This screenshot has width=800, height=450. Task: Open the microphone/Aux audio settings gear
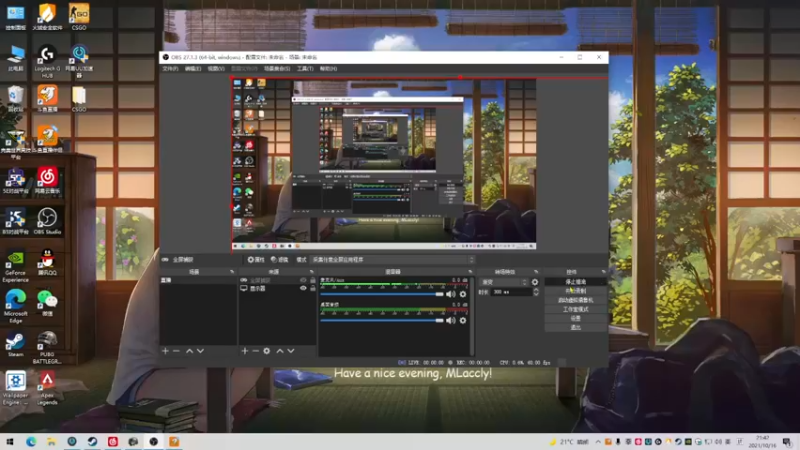tap(463, 294)
